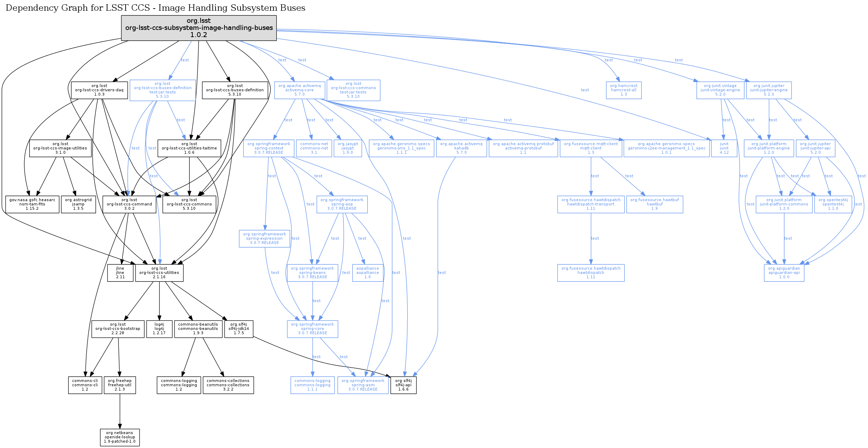This screenshot has width=868, height=448.
Task: Click the root org-lsst-ccs-subsystem-image-handling-buses node
Action: pyautogui.click(x=199, y=28)
